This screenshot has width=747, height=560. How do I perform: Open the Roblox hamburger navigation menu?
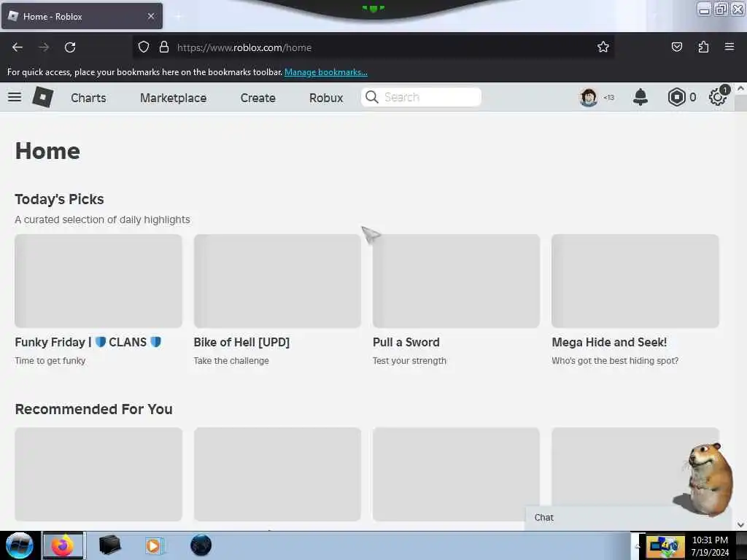15,97
